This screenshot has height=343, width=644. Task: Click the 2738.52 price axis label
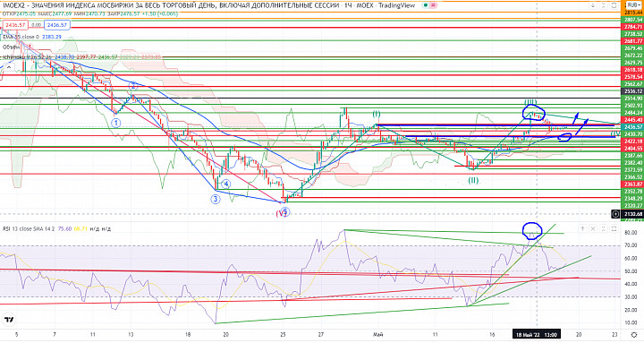point(633,34)
